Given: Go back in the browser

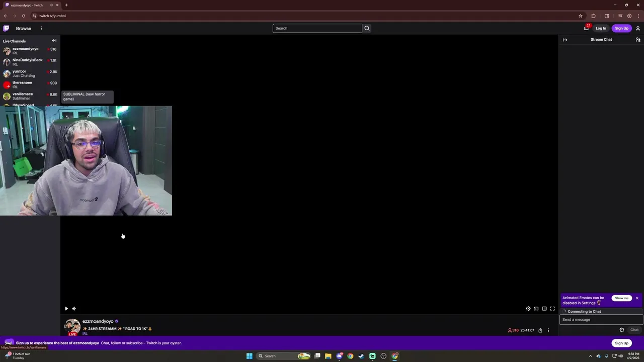Looking at the screenshot, I should tap(6, 16).
